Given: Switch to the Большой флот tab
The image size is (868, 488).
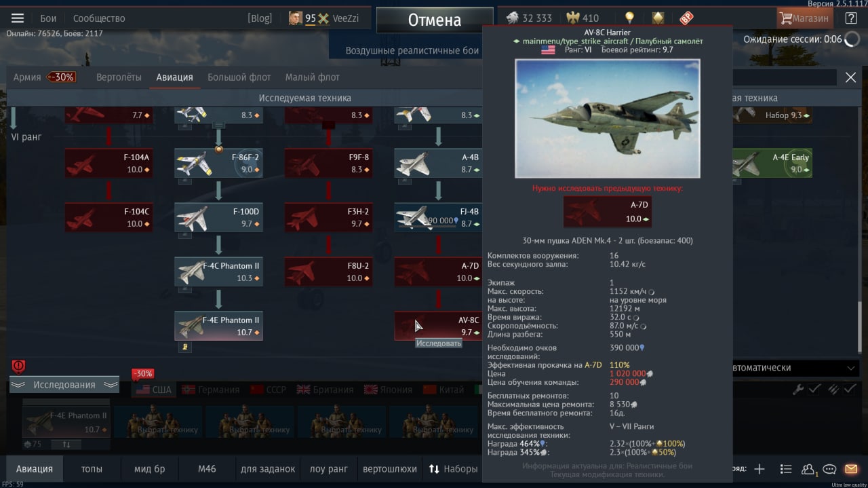Looking at the screenshot, I should pyautogui.click(x=239, y=77).
